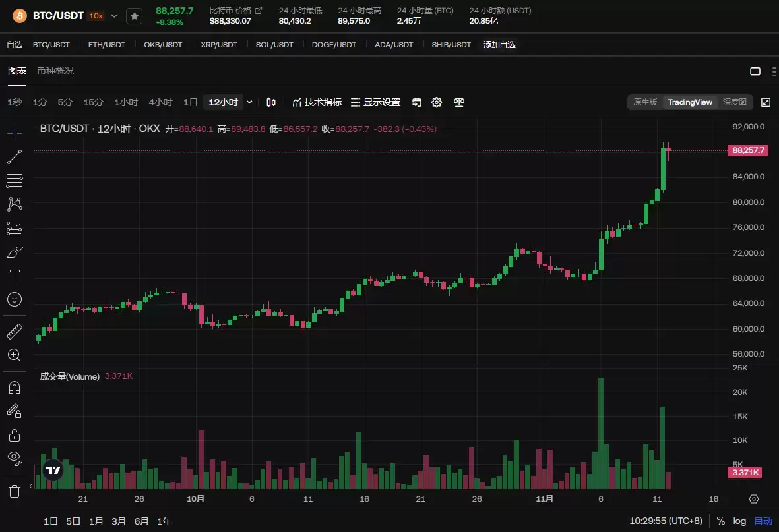Open chart settings via the gear icon
The height and width of the screenshot is (532, 779).
tap(436, 102)
